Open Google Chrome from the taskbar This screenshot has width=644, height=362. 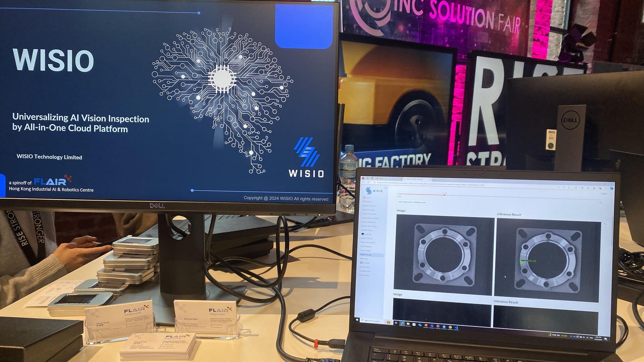tap(450, 327)
